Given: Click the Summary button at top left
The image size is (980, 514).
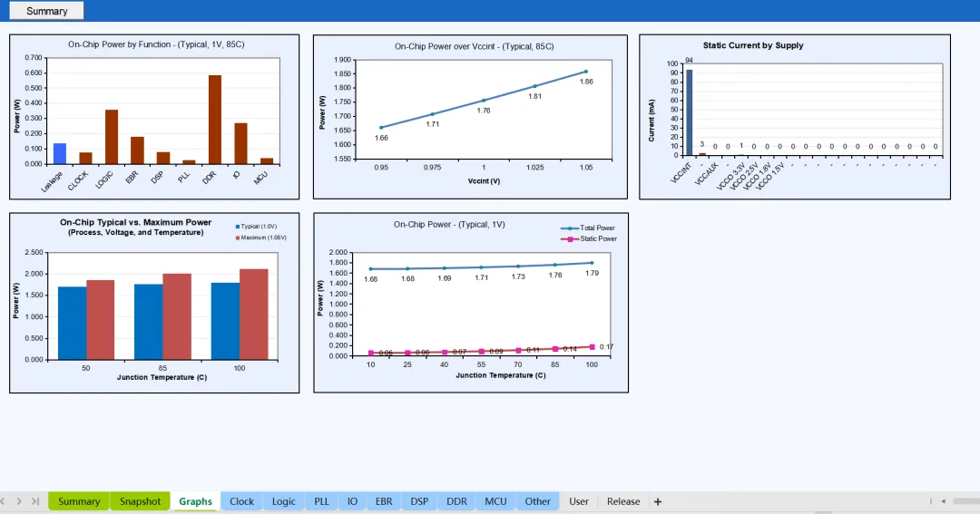Looking at the screenshot, I should (46, 11).
